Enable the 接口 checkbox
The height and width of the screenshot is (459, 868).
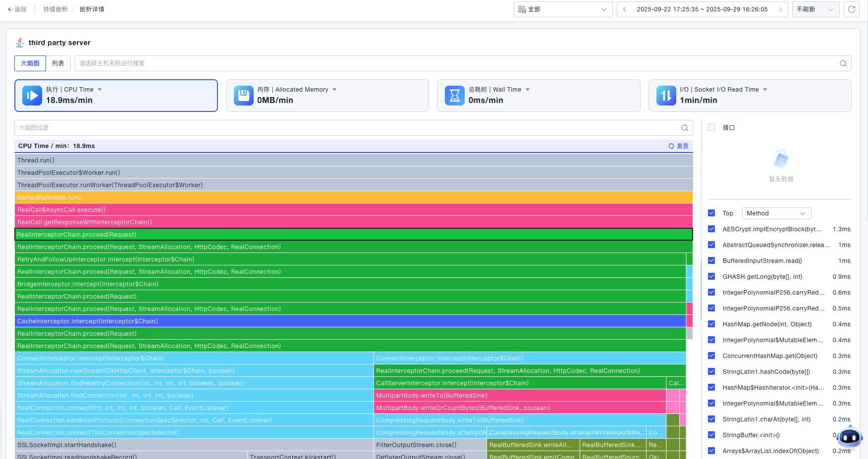pyautogui.click(x=711, y=128)
